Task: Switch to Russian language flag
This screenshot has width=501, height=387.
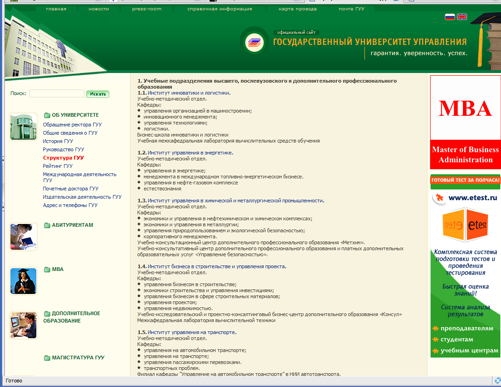Action: [x=450, y=17]
